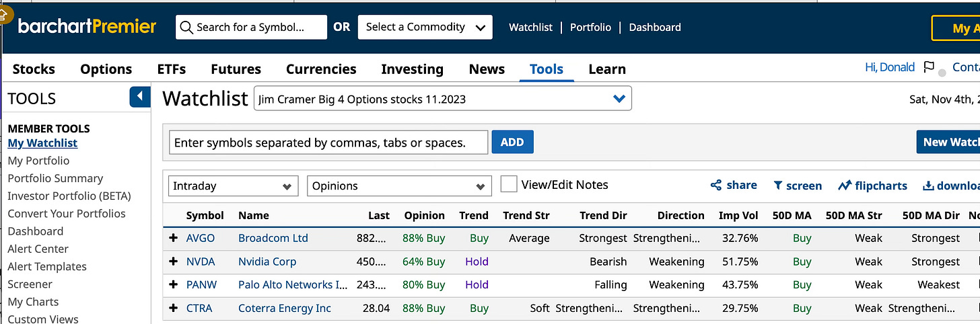This screenshot has height=324, width=980.
Task: Click the symbols entry input field
Action: point(328,143)
